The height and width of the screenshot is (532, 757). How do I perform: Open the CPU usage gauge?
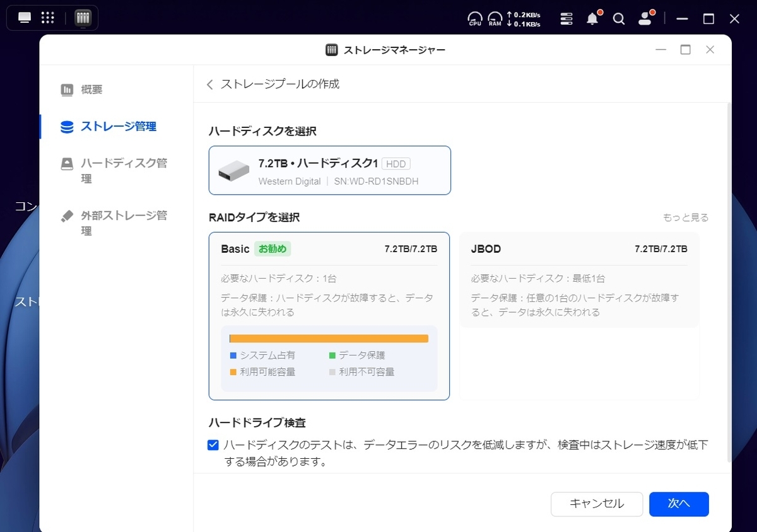pyautogui.click(x=476, y=19)
